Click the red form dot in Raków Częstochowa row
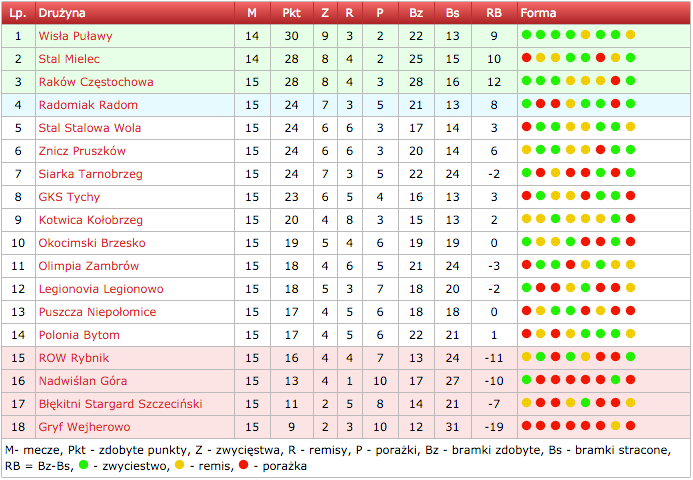Viewport: 693px width, 480px height. coord(616,82)
